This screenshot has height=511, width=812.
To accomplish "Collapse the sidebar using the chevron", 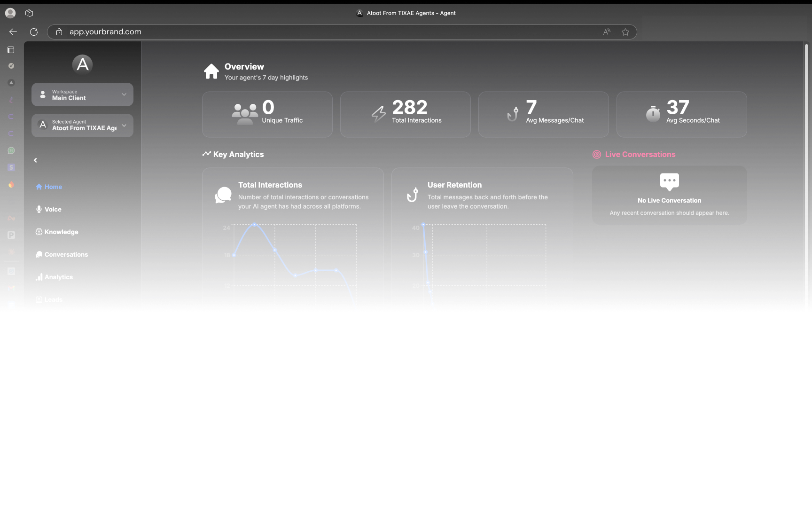I will pyautogui.click(x=35, y=160).
